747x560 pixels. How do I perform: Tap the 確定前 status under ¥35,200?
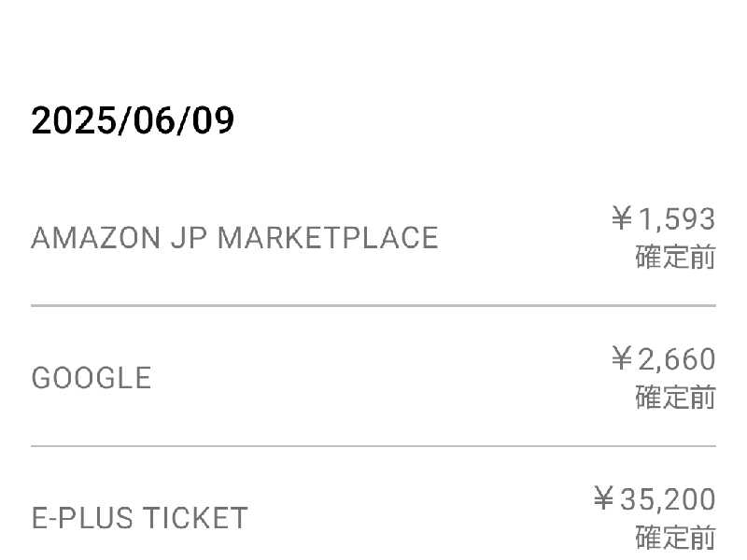[x=675, y=538]
